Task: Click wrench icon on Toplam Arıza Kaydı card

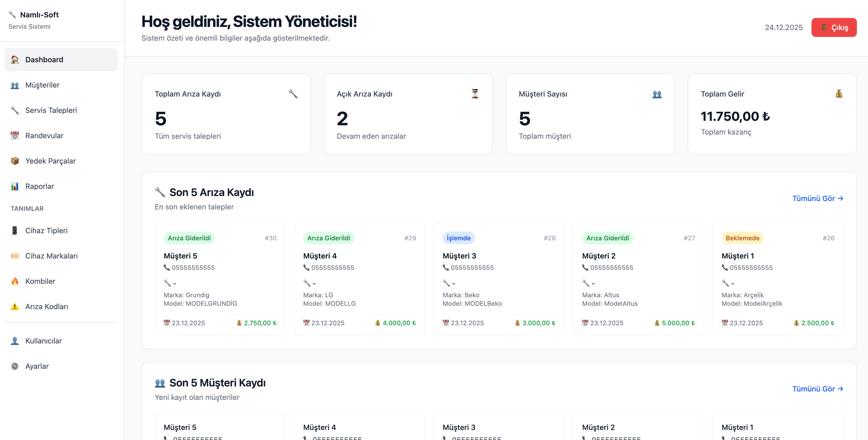Action: point(293,94)
